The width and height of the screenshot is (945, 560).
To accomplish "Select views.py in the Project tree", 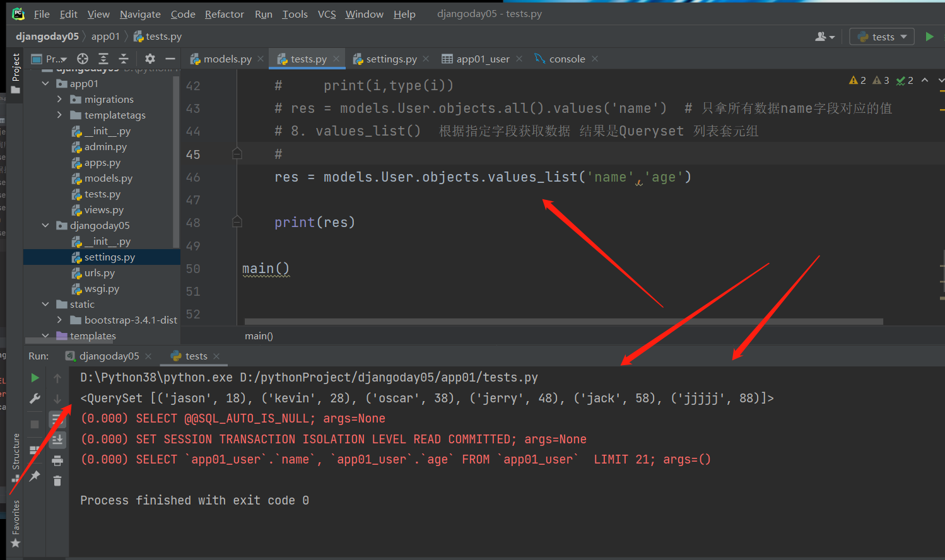I will point(104,209).
